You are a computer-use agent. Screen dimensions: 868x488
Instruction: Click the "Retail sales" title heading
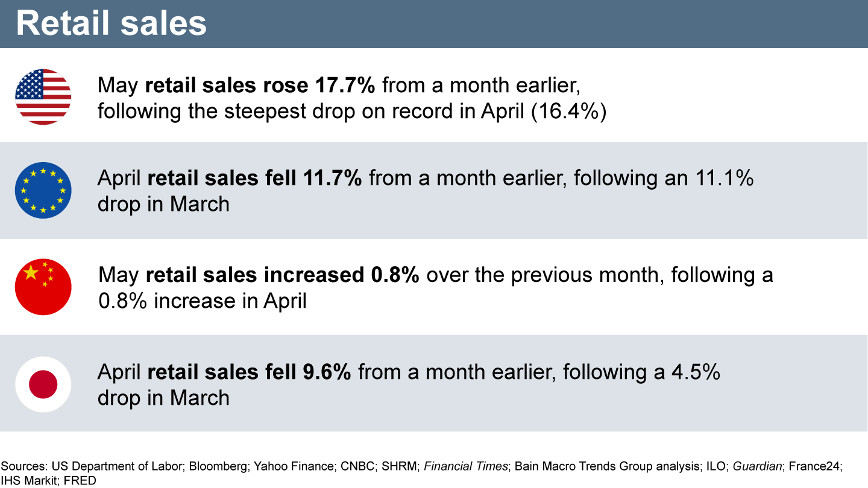(111, 23)
